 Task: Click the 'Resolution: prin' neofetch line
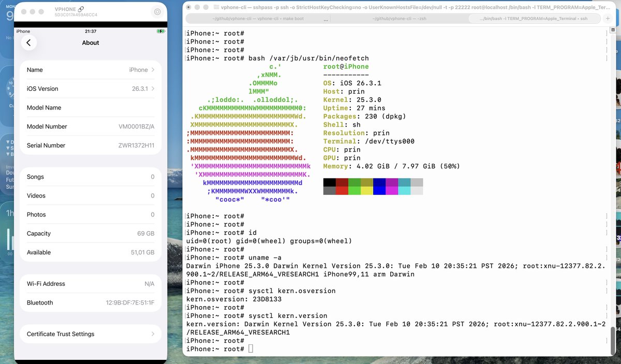point(357,133)
